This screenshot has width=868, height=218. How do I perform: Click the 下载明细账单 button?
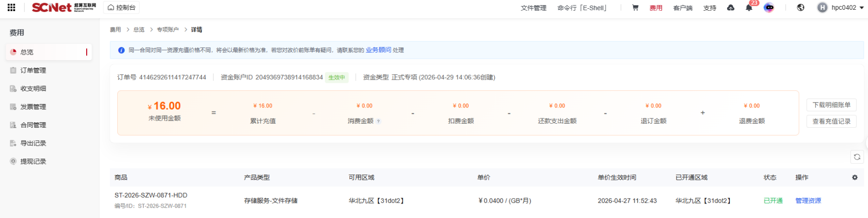(x=831, y=105)
